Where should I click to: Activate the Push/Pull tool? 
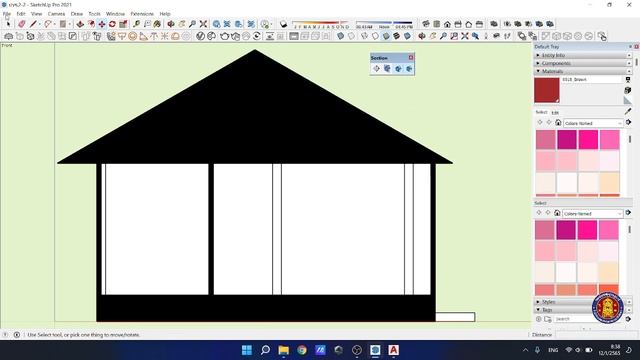click(80, 24)
